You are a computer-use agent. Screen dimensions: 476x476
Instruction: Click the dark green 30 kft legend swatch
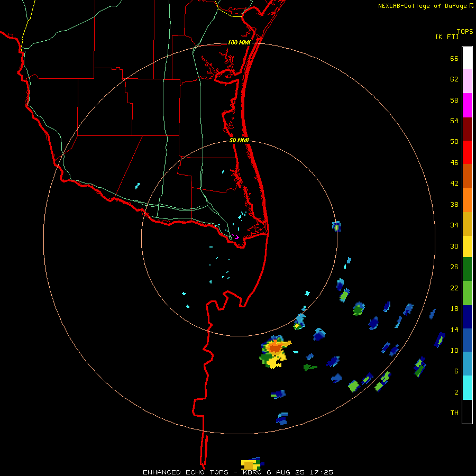pos(467,269)
